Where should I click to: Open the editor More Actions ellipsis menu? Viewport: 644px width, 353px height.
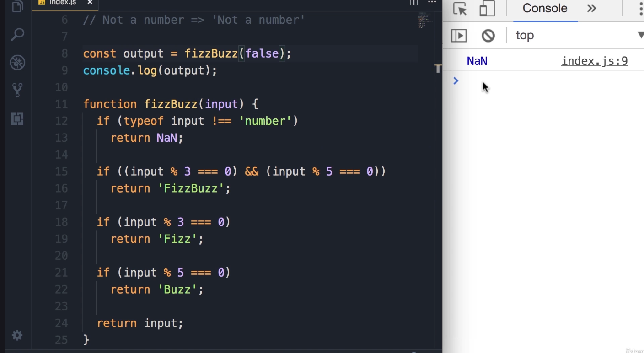tap(432, 2)
